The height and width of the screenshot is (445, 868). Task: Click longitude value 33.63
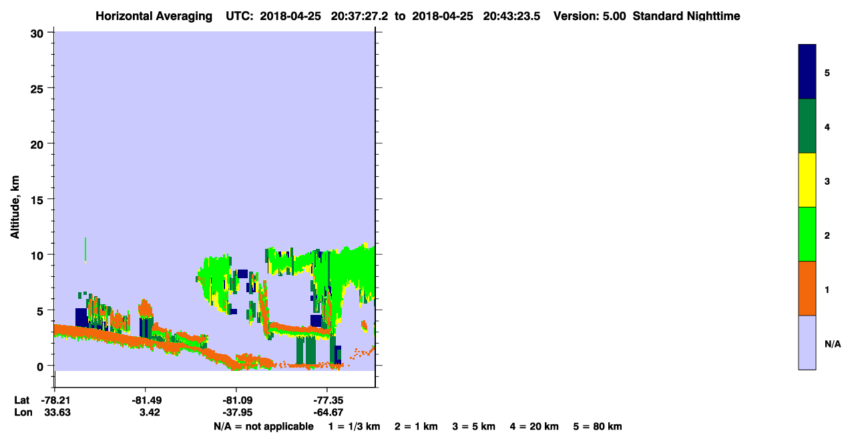click(x=57, y=412)
